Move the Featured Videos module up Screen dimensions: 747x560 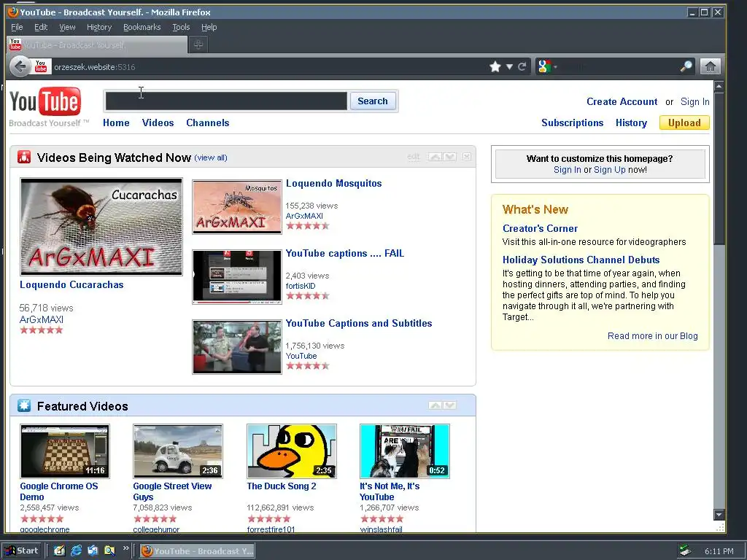pos(435,405)
